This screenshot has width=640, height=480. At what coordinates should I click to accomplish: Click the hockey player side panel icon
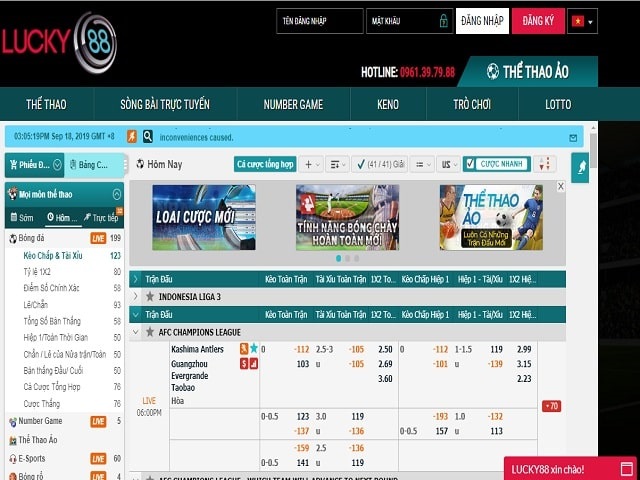click(580, 167)
